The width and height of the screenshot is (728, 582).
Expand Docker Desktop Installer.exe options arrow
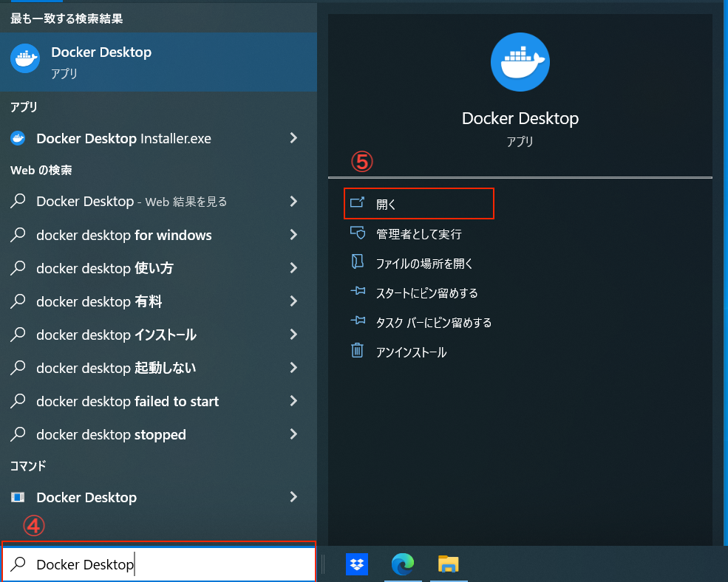293,138
